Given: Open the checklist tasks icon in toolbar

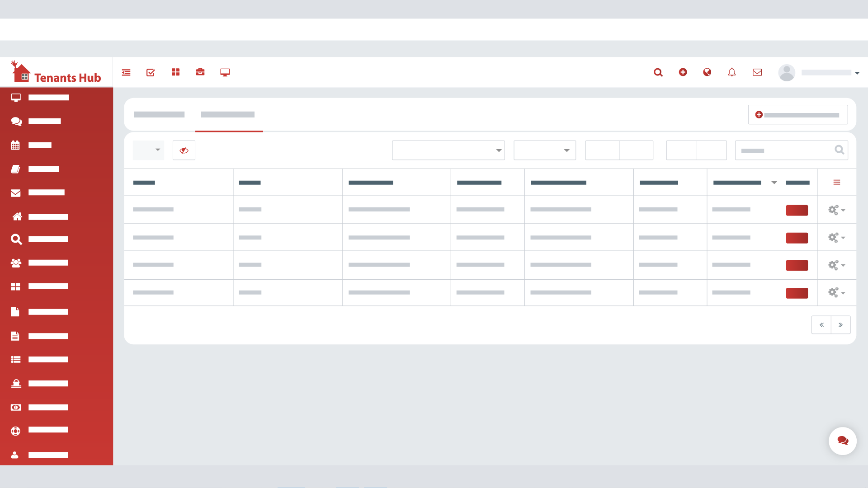Looking at the screenshot, I should 151,72.
